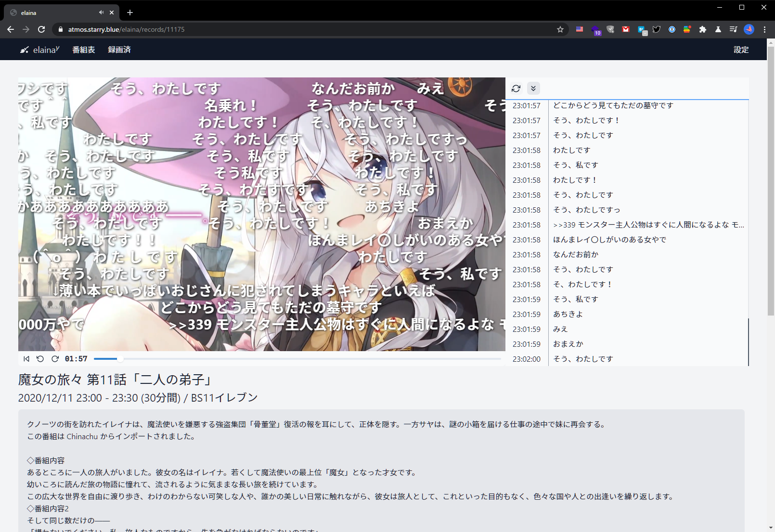Image resolution: width=775 pixels, height=532 pixels.
Task: Seek to middle of video progress bar
Action: coord(297,359)
